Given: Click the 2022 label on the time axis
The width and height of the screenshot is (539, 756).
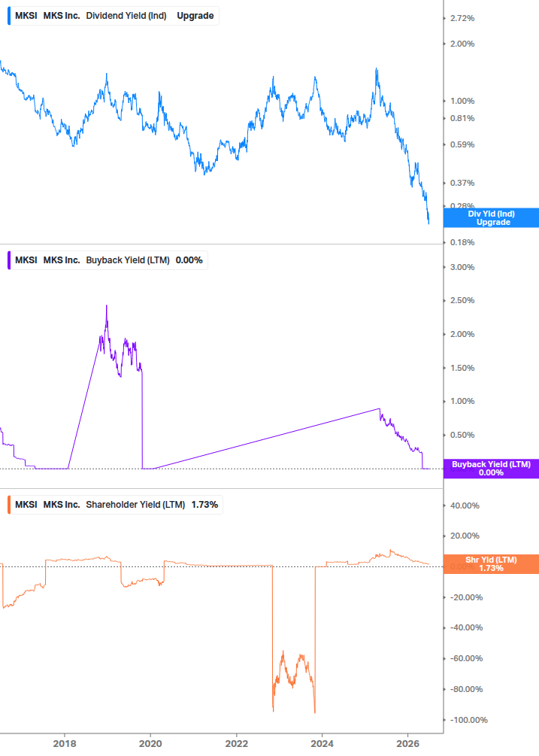Looking at the screenshot, I should 237,743.
